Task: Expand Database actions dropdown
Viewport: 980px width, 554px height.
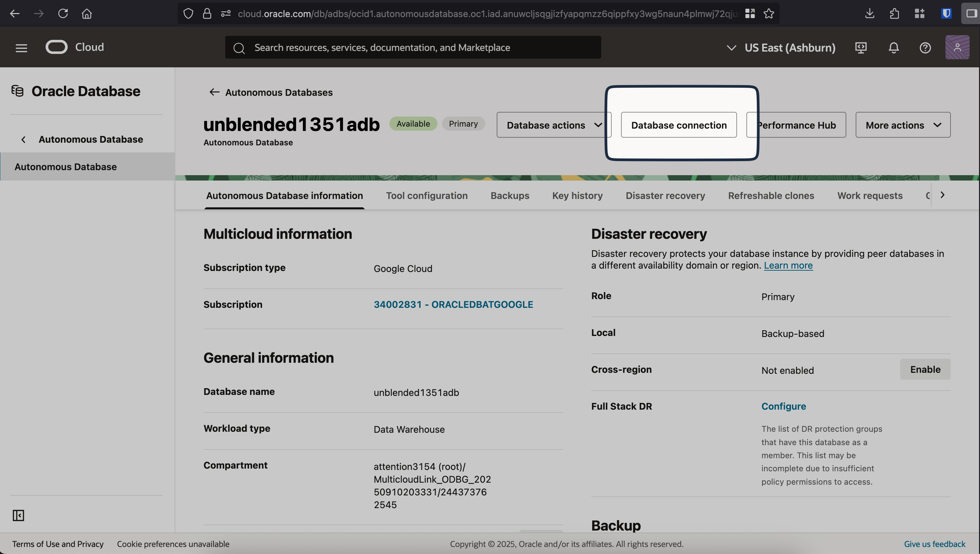Action: coord(554,125)
